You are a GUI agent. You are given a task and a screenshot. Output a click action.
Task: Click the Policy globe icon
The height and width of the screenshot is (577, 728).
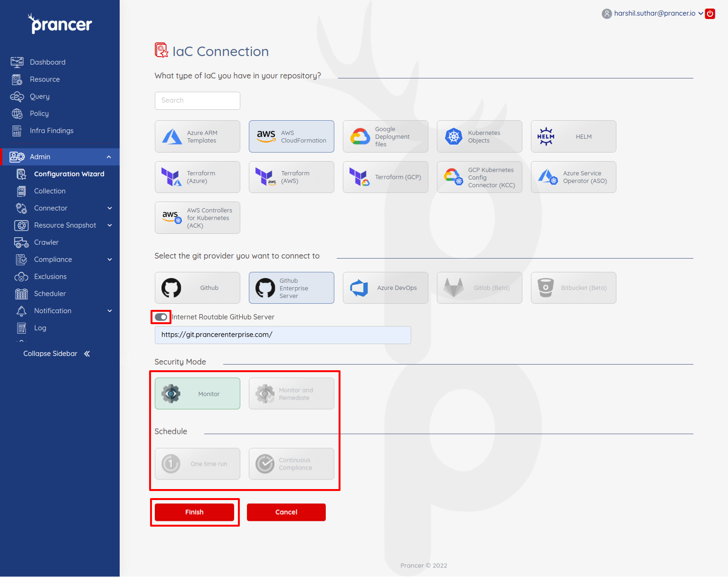click(x=17, y=114)
